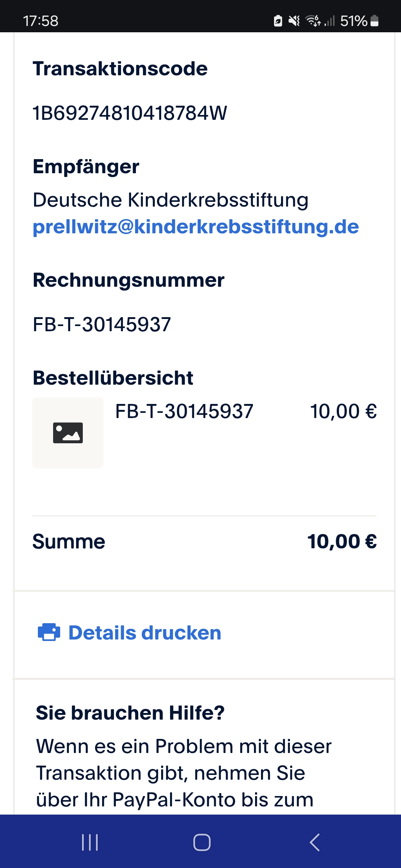Tap the home button in navigation bar
The height and width of the screenshot is (868, 401).
[202, 842]
